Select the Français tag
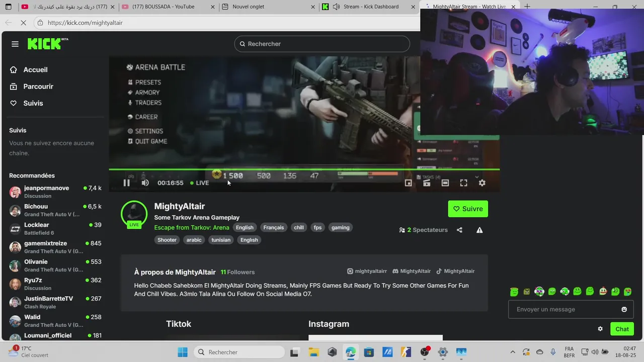 point(274,227)
